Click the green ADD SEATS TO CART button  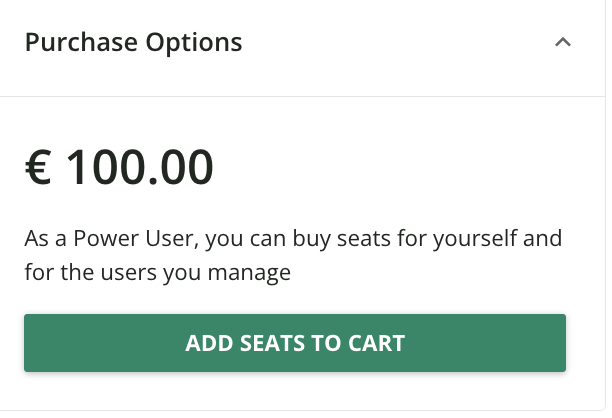295,343
